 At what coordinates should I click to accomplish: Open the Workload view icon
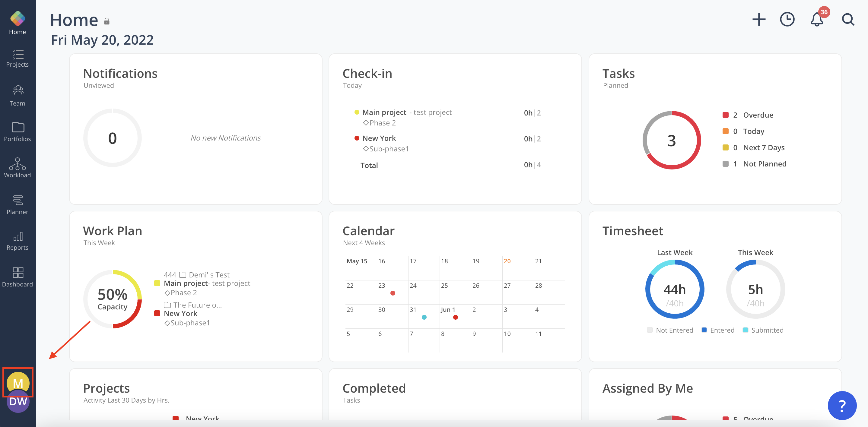click(x=17, y=168)
